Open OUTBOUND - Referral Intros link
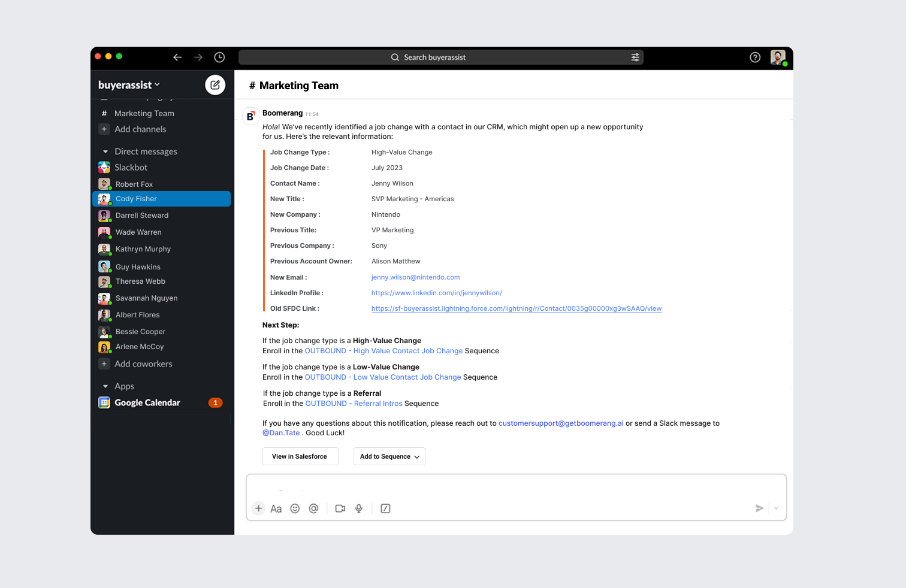906x588 pixels. pyautogui.click(x=354, y=404)
